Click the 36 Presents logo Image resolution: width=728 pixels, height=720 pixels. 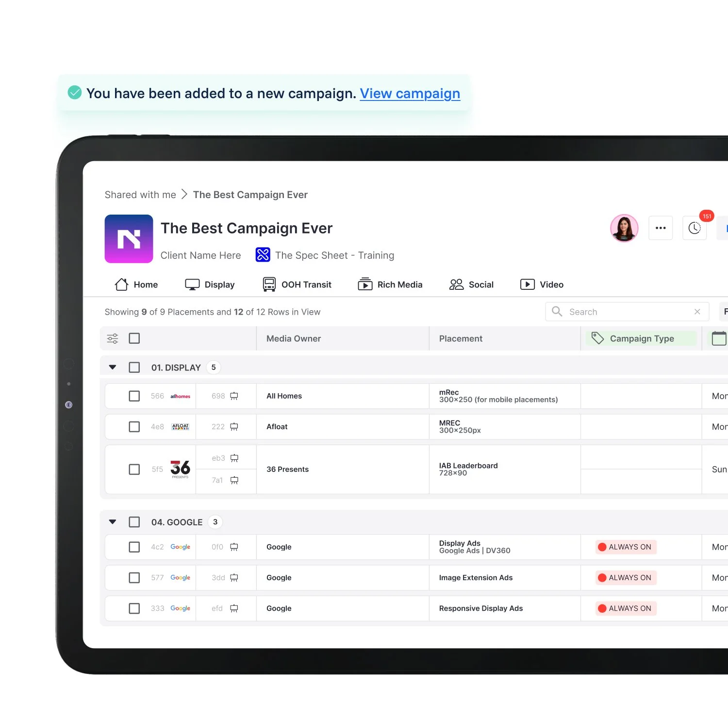180,469
